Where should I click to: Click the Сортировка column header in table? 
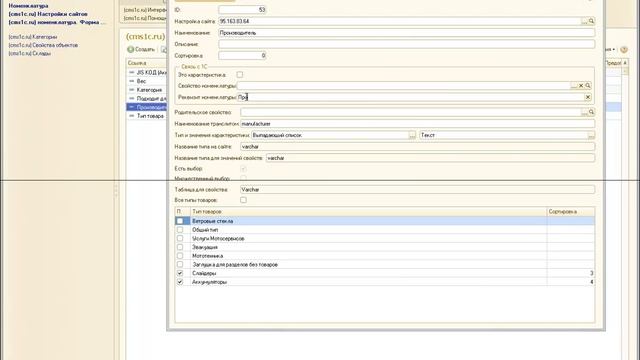[x=571, y=211]
